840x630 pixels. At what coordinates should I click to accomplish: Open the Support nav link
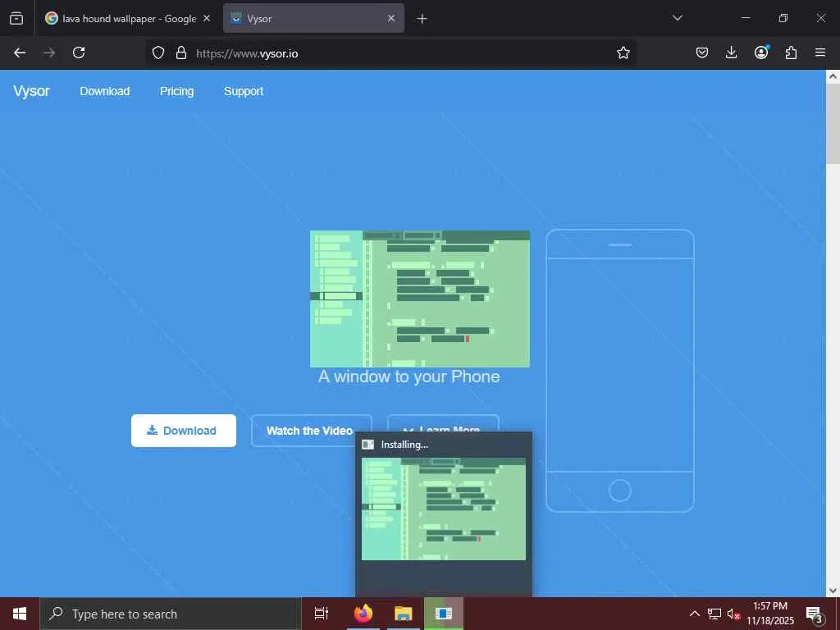click(243, 91)
